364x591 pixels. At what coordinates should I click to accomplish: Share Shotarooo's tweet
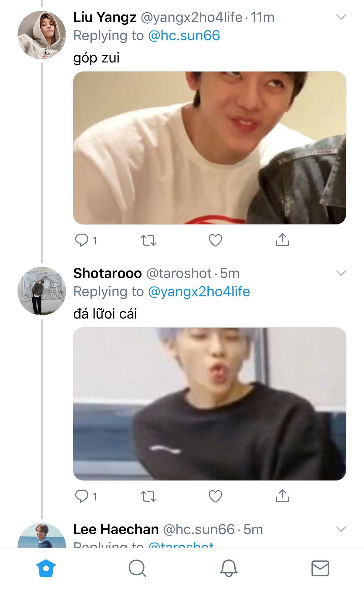pos(282,496)
